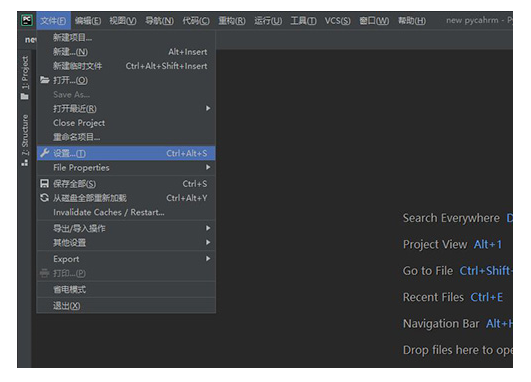The height and width of the screenshot is (382, 531).
Task: Click the printer icon beside 打印
Action: tap(44, 273)
